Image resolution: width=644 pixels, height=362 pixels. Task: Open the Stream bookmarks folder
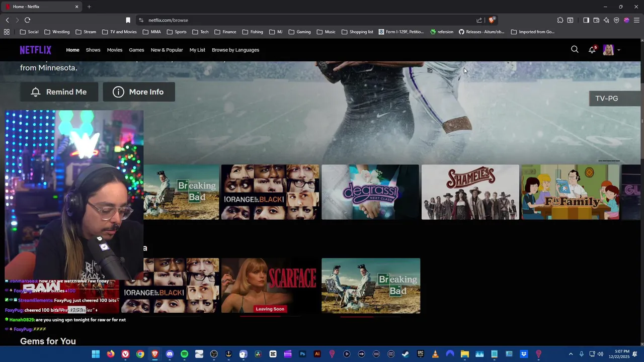tap(86, 32)
